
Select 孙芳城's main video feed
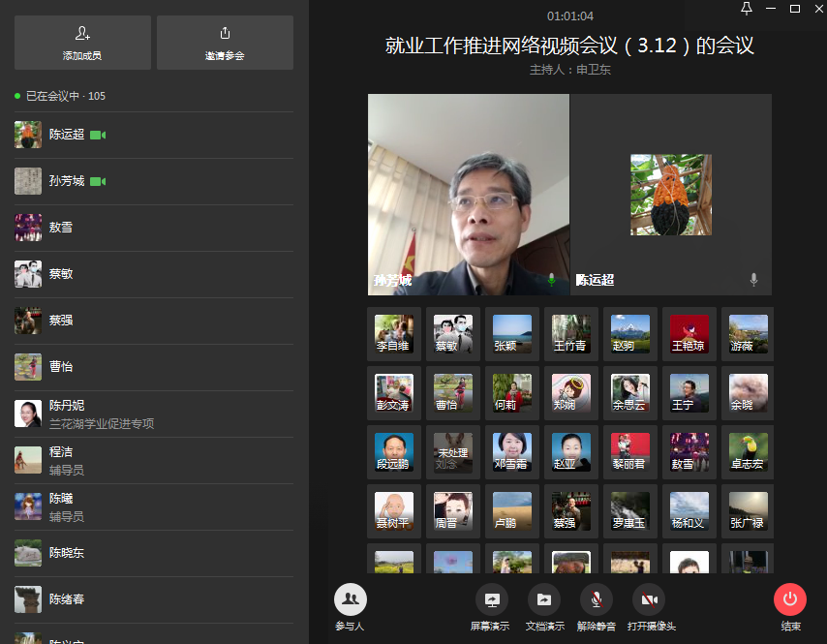click(x=469, y=194)
